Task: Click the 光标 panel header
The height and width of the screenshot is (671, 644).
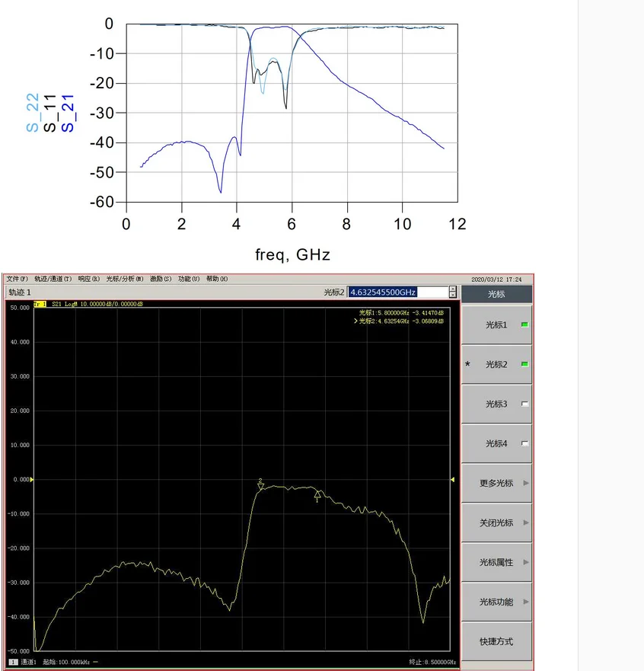Action: click(x=496, y=294)
